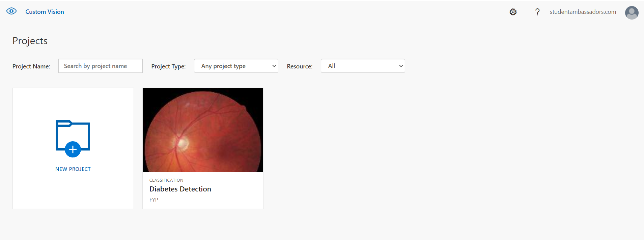Click the studentambassadors.com account name

[583, 12]
